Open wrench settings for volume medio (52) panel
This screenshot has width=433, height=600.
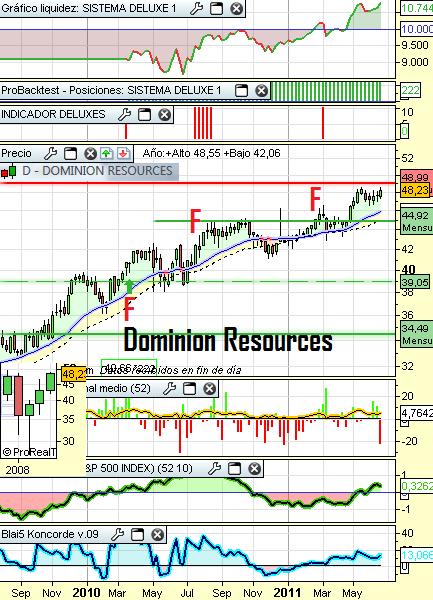point(169,389)
